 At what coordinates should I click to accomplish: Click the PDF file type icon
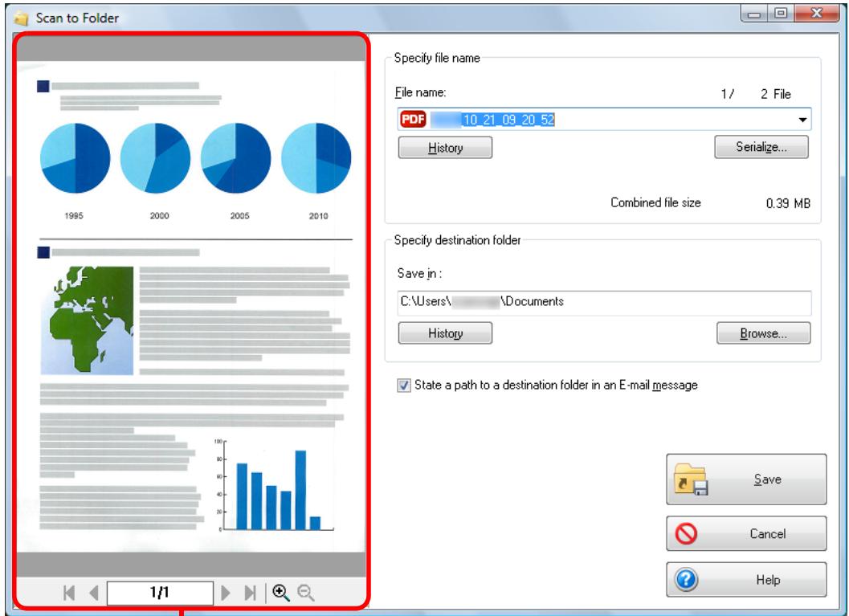413,119
